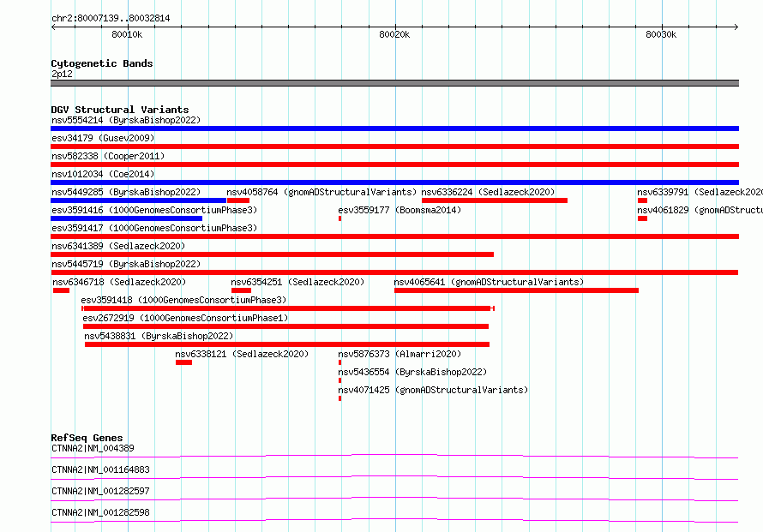Select the red nsv6336224 variant bar
The height and width of the screenshot is (532, 763).
point(495,200)
